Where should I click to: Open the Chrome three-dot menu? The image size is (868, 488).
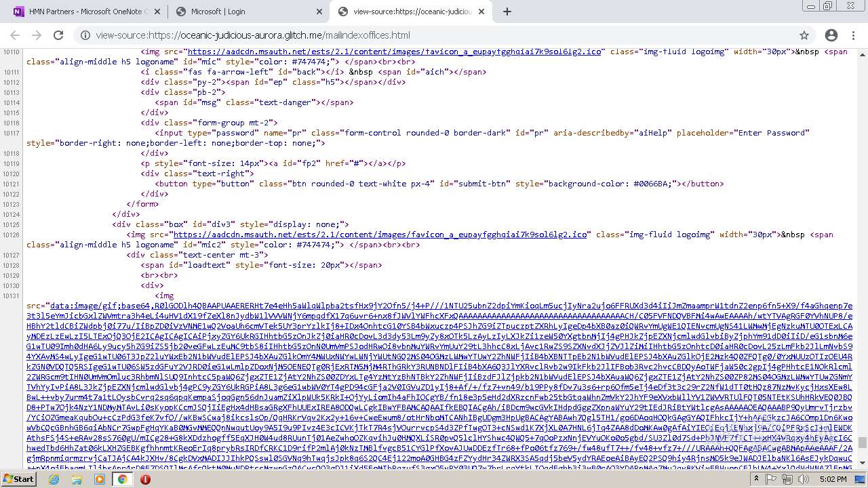point(853,35)
